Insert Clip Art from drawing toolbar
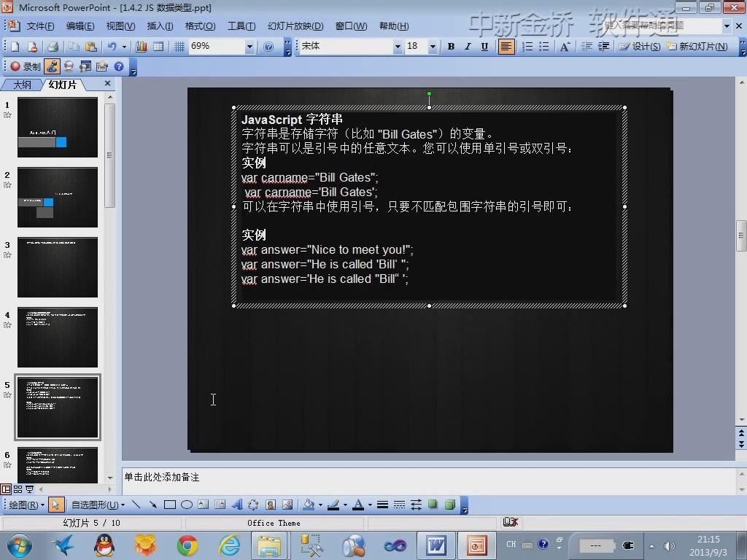 (271, 505)
